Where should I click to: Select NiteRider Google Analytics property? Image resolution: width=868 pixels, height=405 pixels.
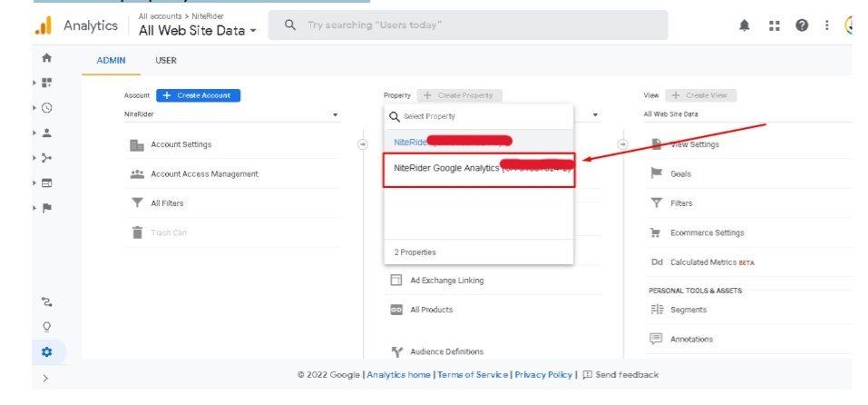(480, 169)
